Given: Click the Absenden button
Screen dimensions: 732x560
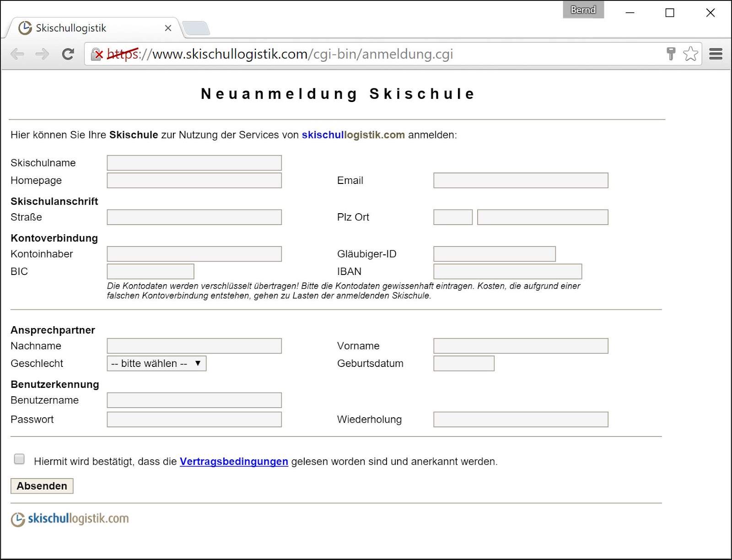Looking at the screenshot, I should click(42, 486).
